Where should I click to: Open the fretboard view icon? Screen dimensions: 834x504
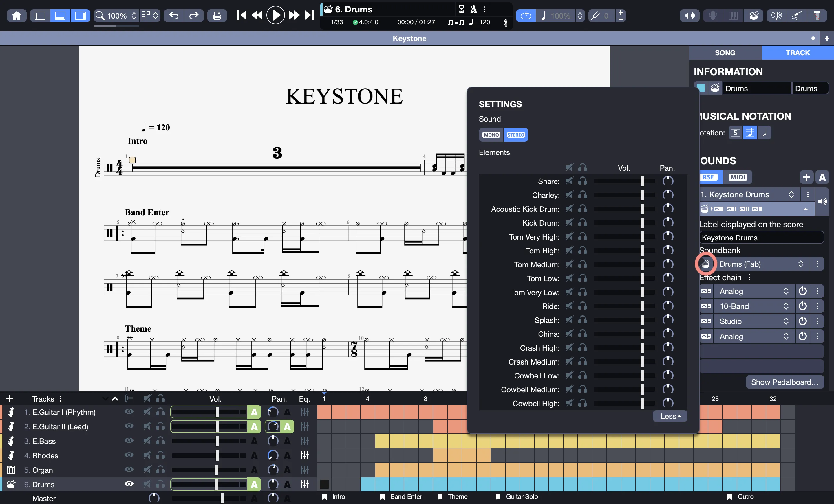click(x=713, y=16)
